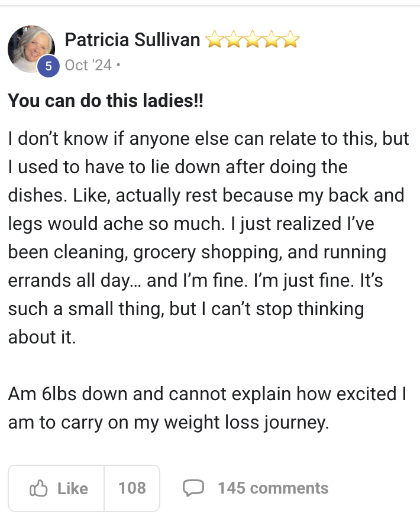Click the speech bubble comments icon

tap(193, 488)
